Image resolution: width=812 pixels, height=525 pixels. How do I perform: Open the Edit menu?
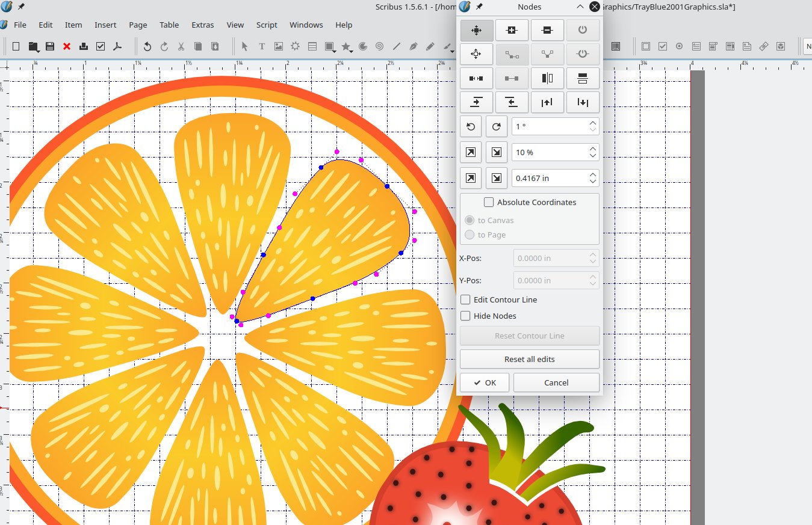pos(46,25)
